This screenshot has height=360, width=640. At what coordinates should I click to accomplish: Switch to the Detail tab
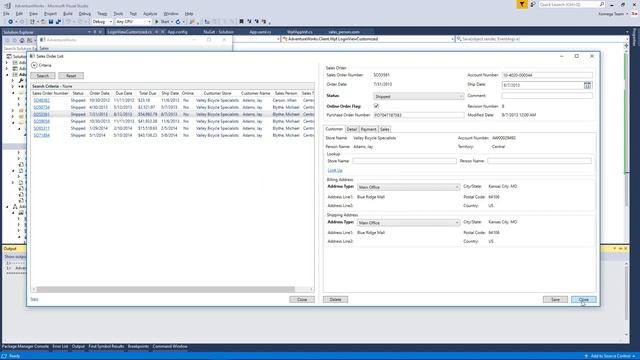tap(351, 129)
